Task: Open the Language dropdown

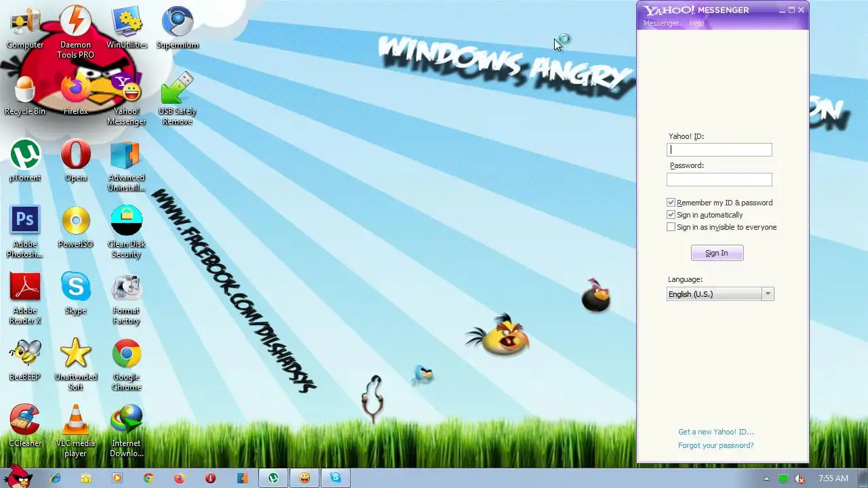Action: (x=719, y=294)
